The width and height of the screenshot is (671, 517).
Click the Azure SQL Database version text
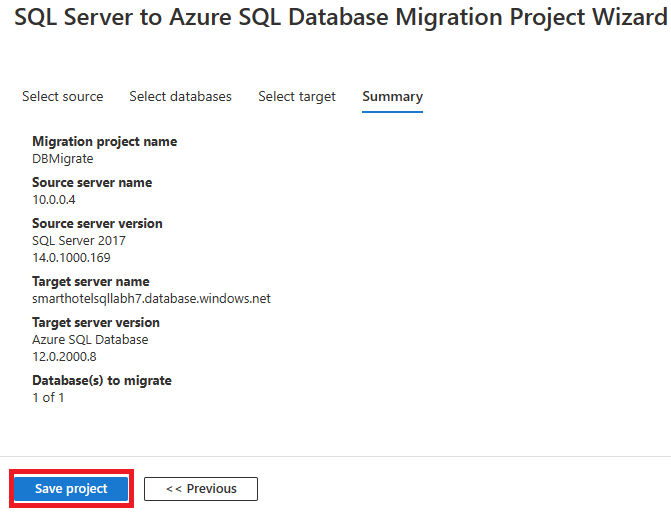90,340
